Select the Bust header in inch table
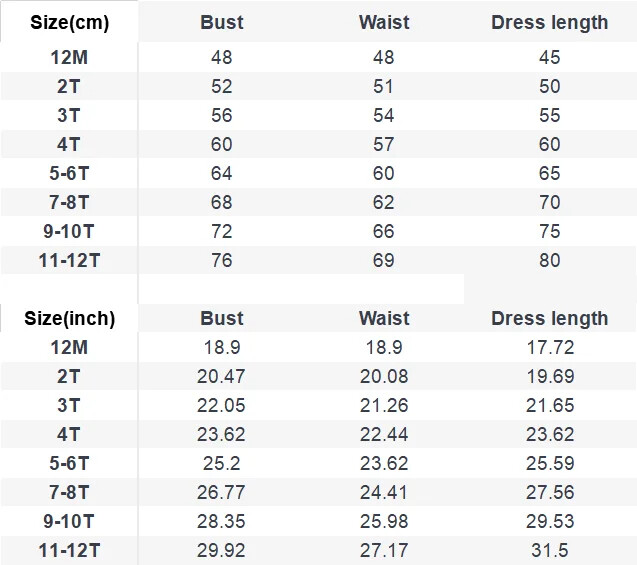Screen dimensions: 637x565 point(222,318)
